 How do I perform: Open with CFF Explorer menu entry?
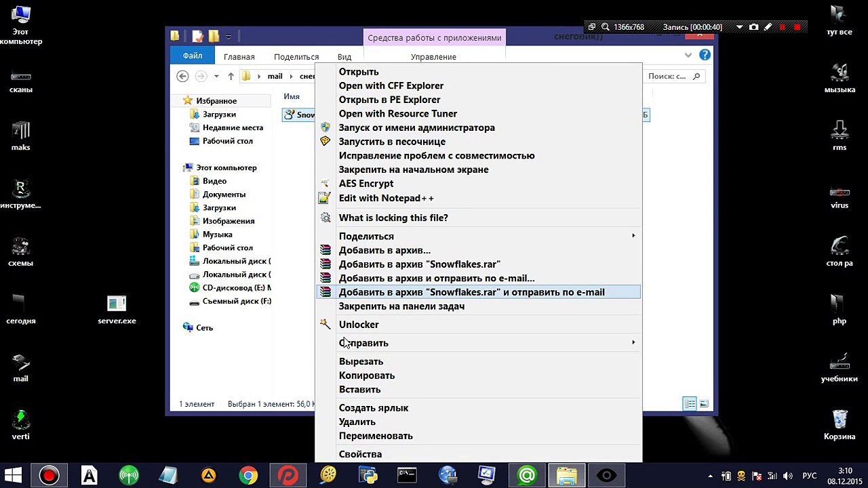pos(479,85)
